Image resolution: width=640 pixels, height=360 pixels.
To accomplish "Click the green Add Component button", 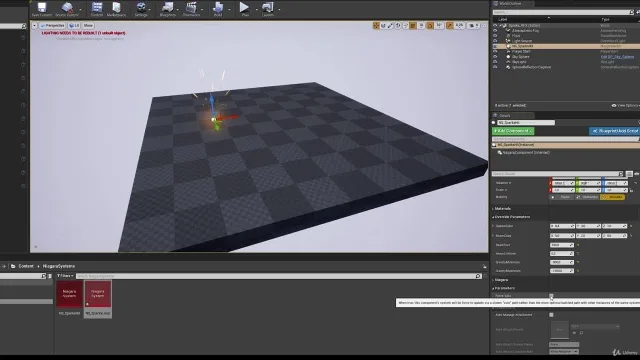I will pos(513,131).
